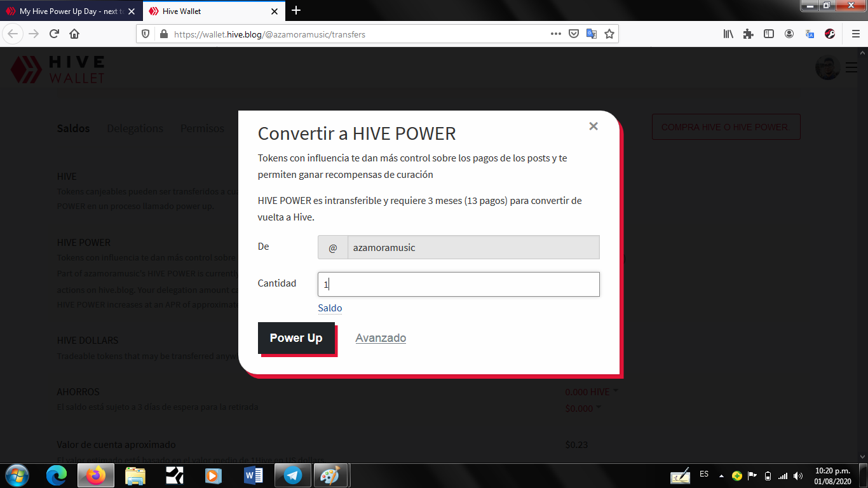This screenshot has height=488, width=868.
Task: Click the Hive Wallet logo
Action: pos(58,69)
